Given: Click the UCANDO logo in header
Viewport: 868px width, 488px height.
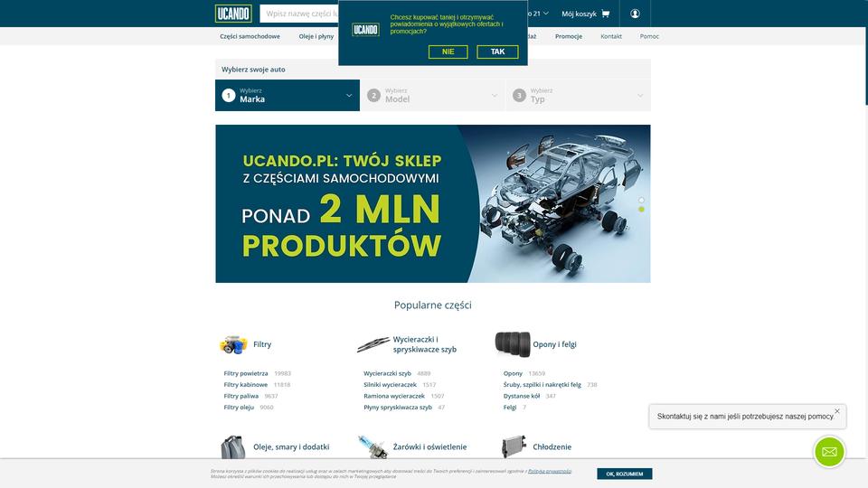Looking at the screenshot, I should [233, 14].
